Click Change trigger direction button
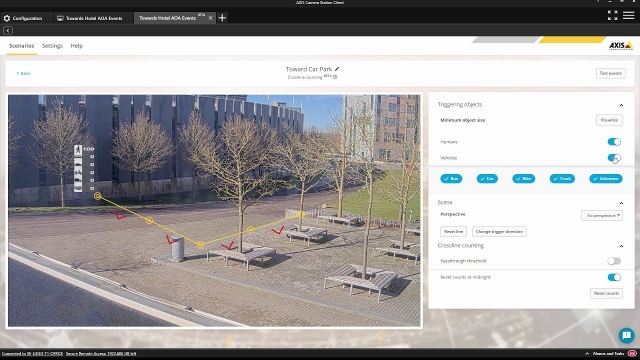 499,231
